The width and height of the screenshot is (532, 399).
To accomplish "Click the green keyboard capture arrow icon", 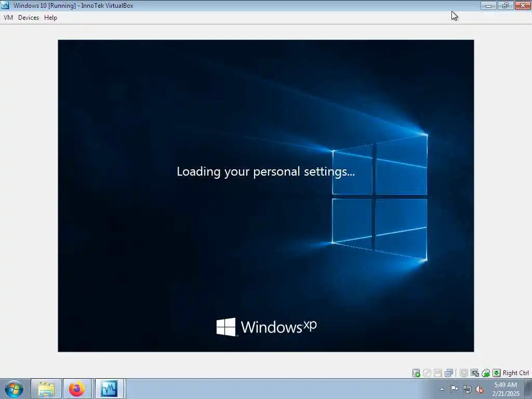I will pyautogui.click(x=497, y=373).
